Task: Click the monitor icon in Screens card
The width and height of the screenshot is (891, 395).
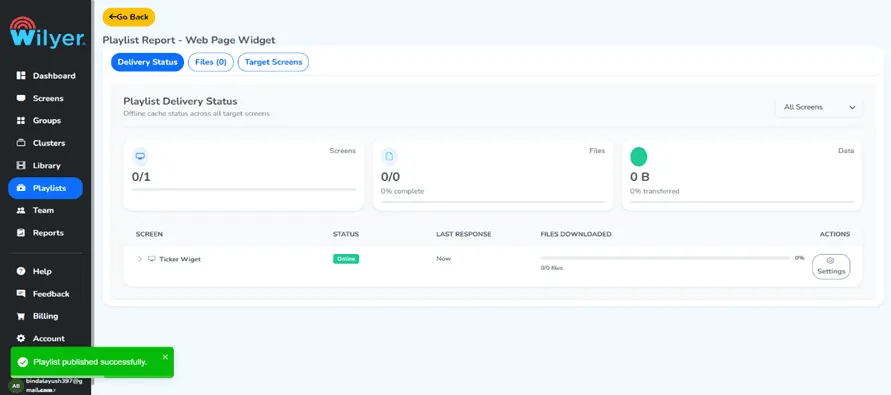Action: pyautogui.click(x=140, y=156)
